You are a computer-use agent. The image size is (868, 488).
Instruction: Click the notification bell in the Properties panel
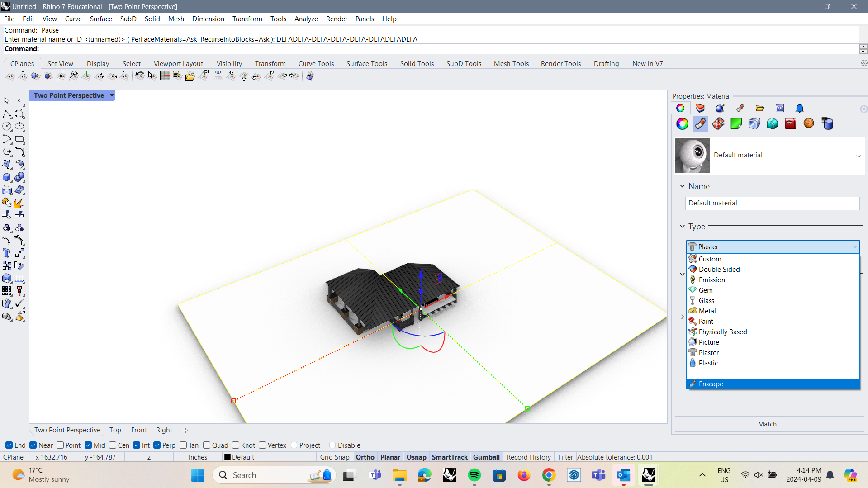pyautogui.click(x=799, y=108)
